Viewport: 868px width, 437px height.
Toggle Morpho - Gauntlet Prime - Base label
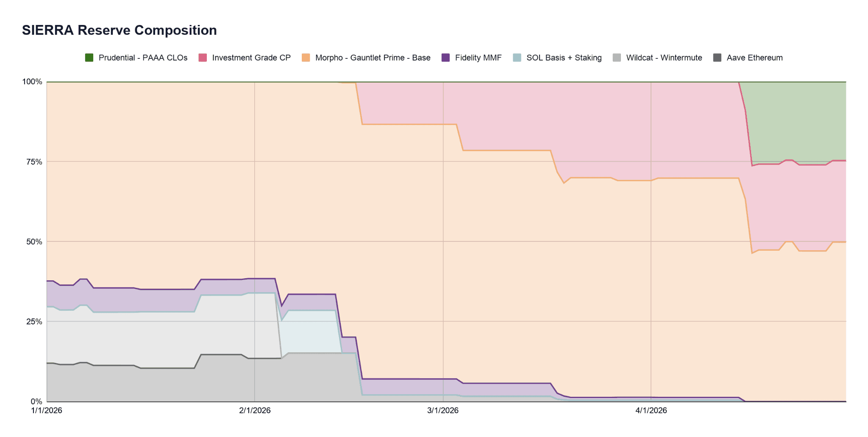pyautogui.click(x=373, y=58)
